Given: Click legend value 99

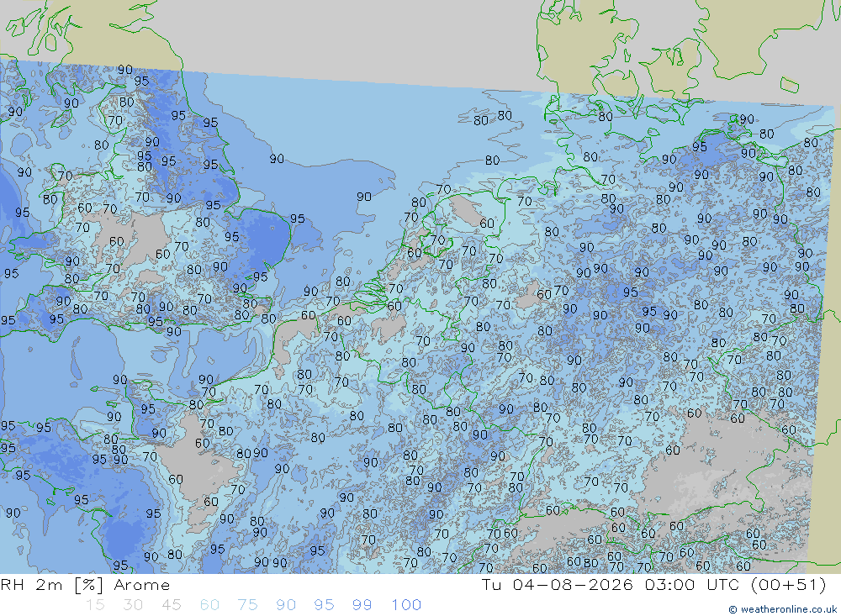Looking at the screenshot, I should click(x=362, y=605).
